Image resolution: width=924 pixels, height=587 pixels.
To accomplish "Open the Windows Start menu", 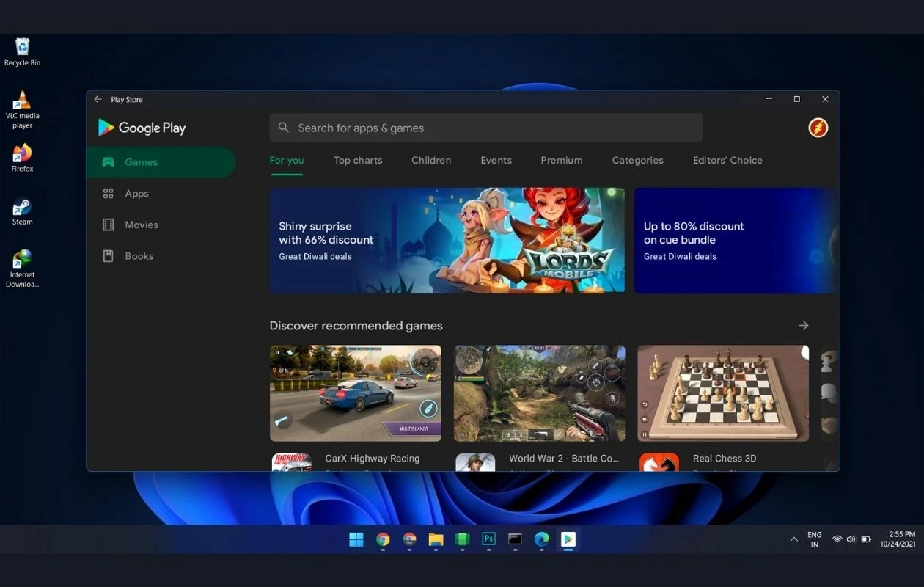I will pyautogui.click(x=356, y=540).
